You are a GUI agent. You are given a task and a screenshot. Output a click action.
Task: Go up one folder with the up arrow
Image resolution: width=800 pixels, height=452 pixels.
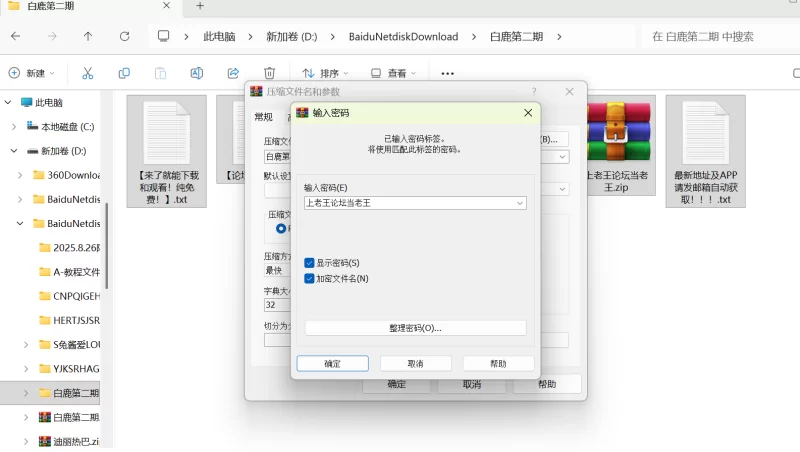(x=88, y=36)
